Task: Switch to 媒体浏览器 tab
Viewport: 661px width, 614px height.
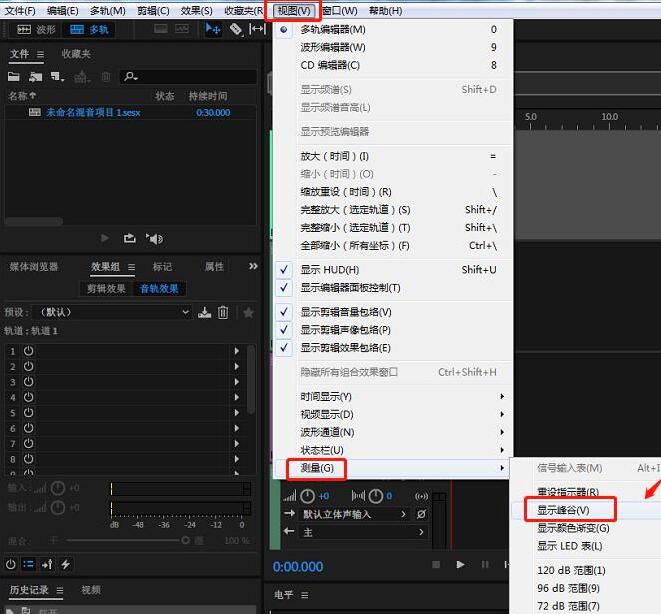Action: pyautogui.click(x=34, y=267)
